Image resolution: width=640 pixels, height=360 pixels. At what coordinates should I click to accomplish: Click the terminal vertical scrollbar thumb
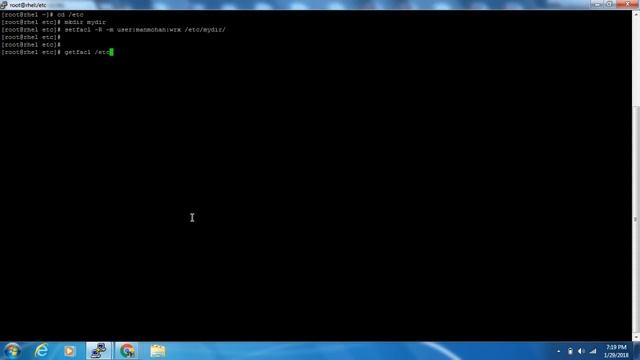pos(636,220)
